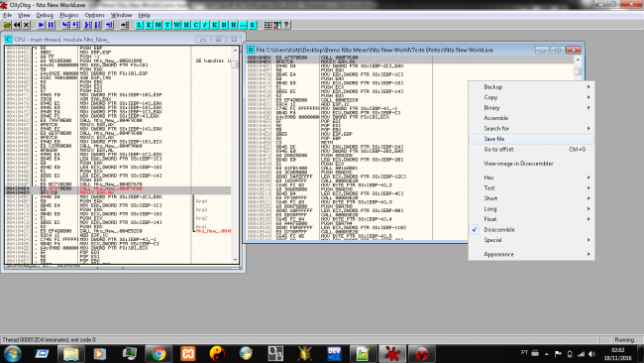Screen dimensions: 644x363
Task: Open XAMPP from the taskbar
Action: [187, 353]
